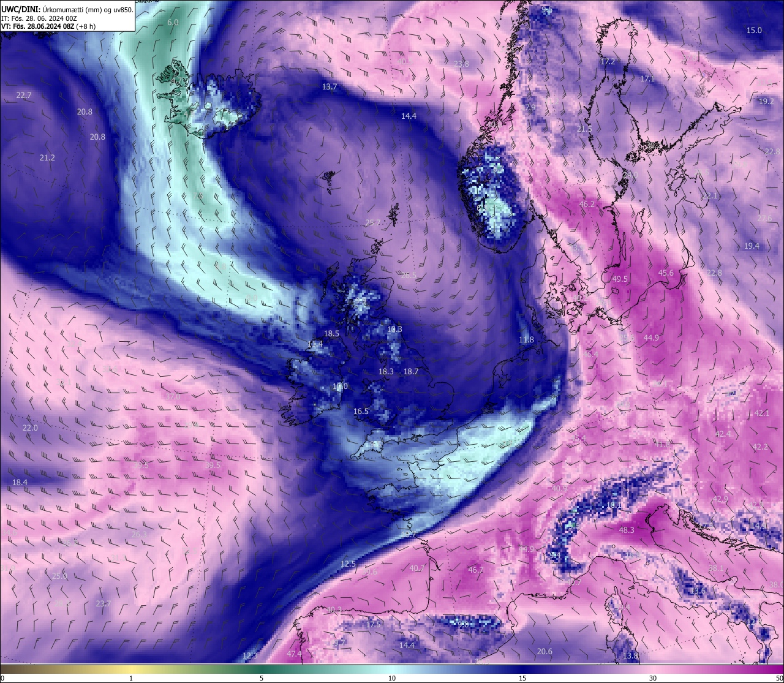The width and height of the screenshot is (784, 683).
Task: Click the 11.8 value near Denmark
Action: tap(526, 340)
